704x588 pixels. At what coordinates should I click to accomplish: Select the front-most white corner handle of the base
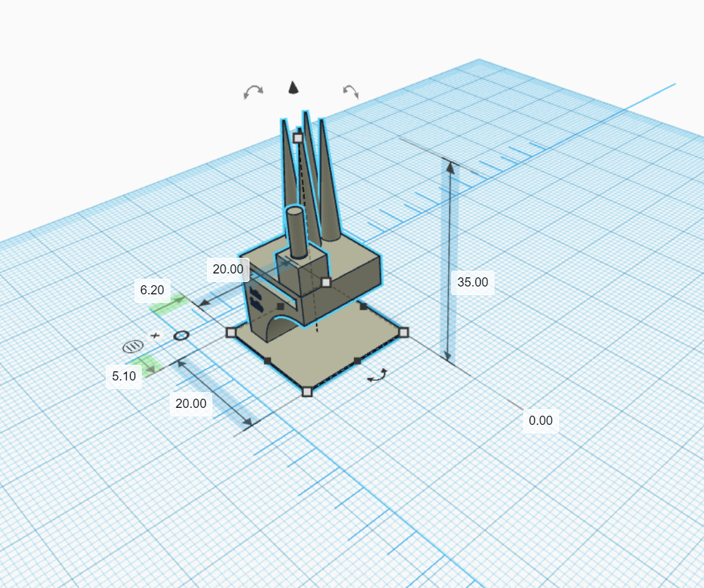coord(307,392)
